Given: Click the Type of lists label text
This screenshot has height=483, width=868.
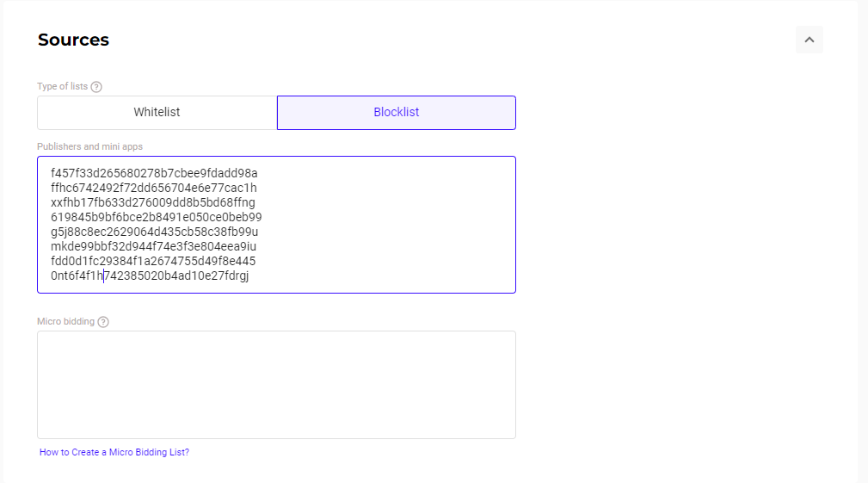Looking at the screenshot, I should pyautogui.click(x=62, y=87).
